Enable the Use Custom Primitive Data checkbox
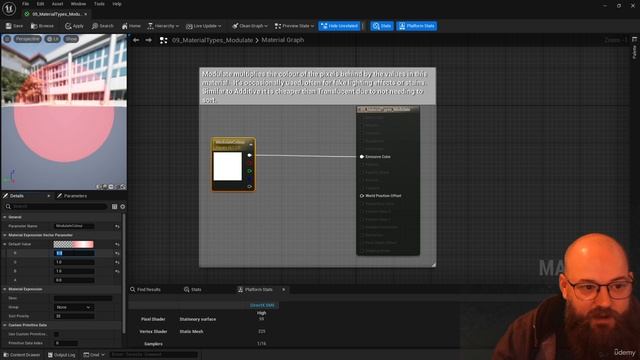640x360 pixels. click(x=56, y=334)
